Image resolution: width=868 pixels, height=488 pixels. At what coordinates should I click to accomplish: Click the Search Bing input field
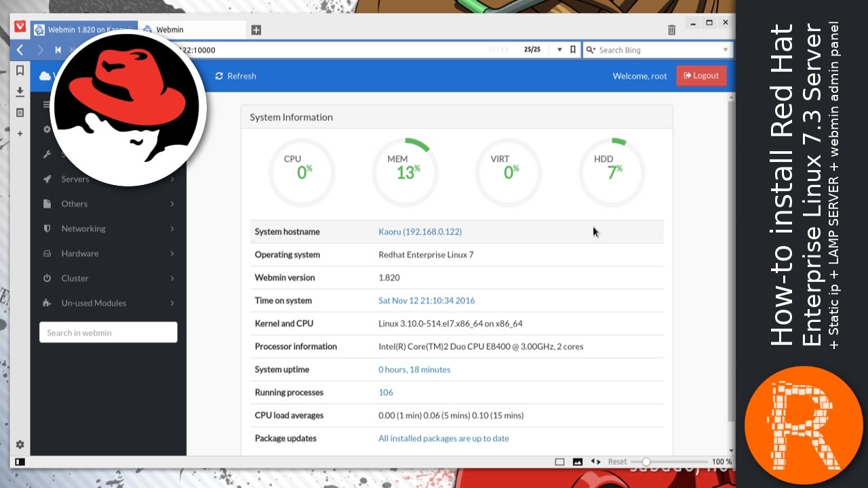point(658,49)
